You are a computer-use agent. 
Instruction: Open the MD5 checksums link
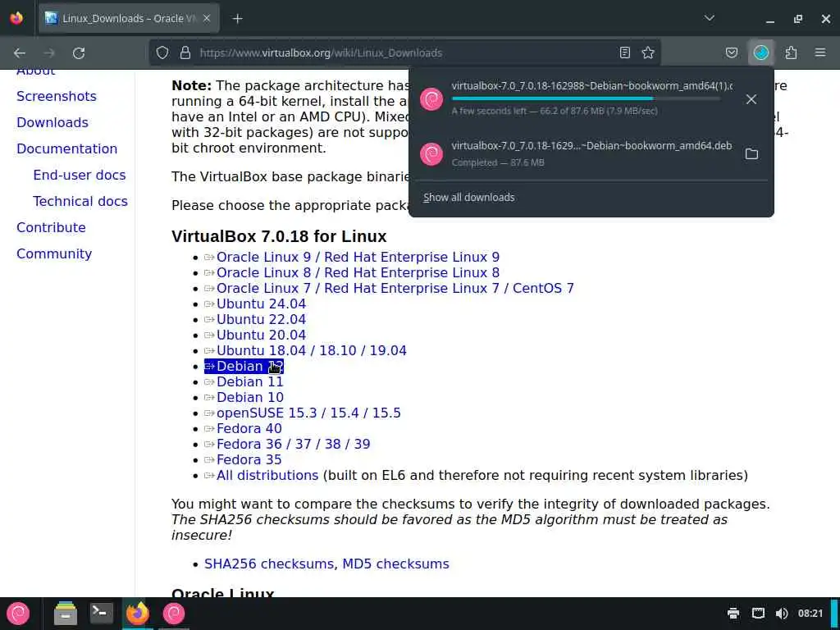click(x=395, y=564)
